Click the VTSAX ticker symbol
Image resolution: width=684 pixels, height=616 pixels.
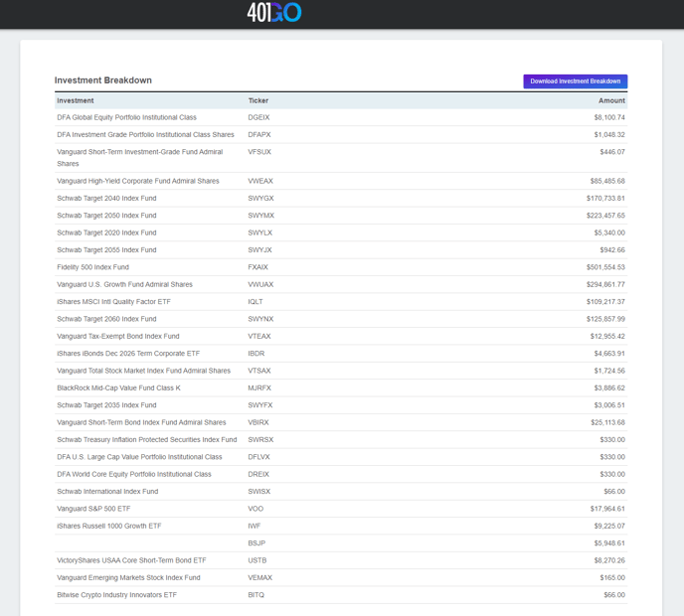point(259,371)
